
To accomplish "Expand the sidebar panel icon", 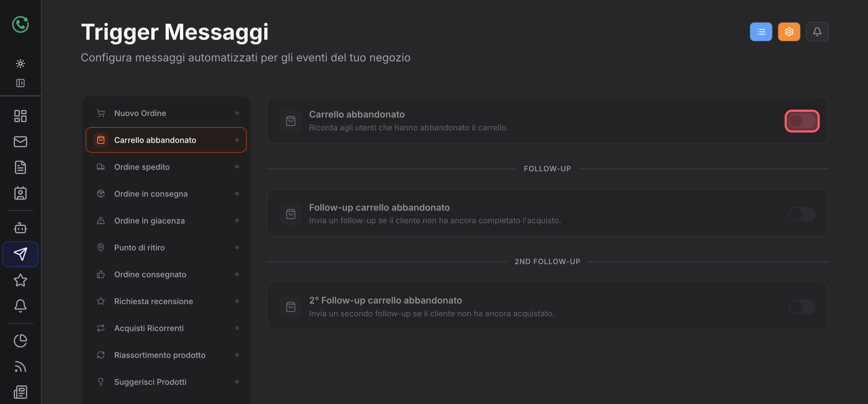I will 20,83.
